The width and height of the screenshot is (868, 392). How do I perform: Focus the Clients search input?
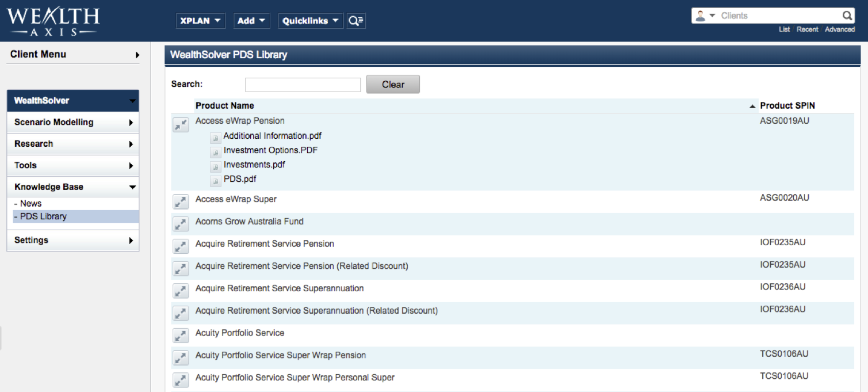[x=780, y=16]
